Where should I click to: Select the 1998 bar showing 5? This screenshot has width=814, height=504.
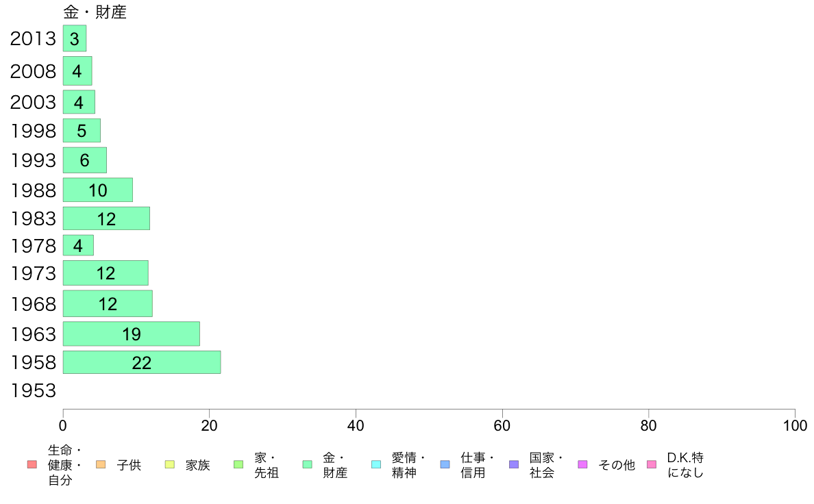point(82,131)
